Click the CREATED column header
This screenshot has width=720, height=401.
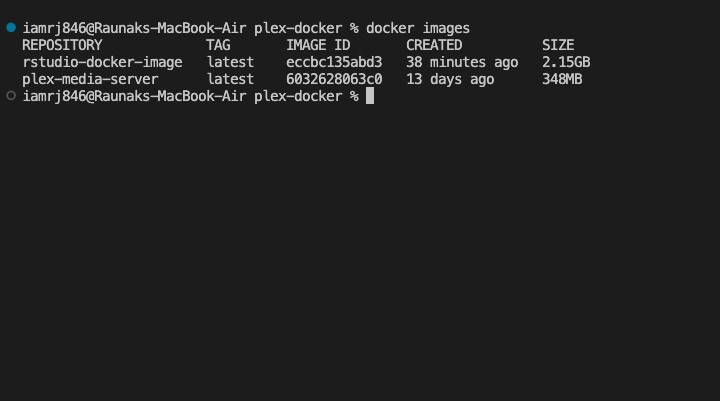click(434, 45)
